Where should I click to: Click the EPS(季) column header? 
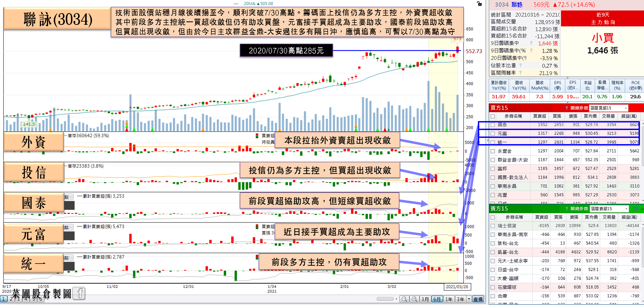click(557, 86)
